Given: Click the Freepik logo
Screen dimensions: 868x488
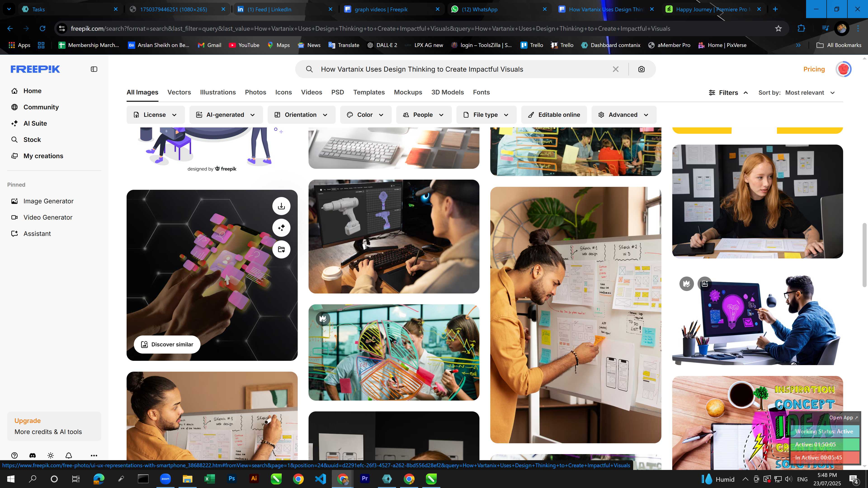Looking at the screenshot, I should pyautogui.click(x=35, y=69).
